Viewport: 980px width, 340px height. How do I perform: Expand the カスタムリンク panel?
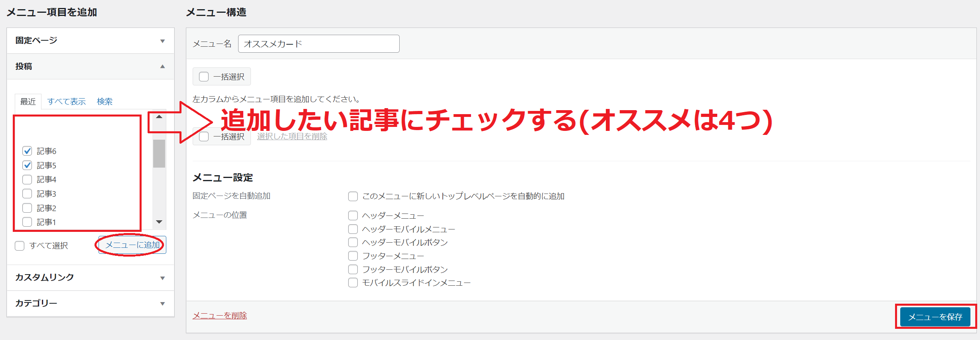91,277
